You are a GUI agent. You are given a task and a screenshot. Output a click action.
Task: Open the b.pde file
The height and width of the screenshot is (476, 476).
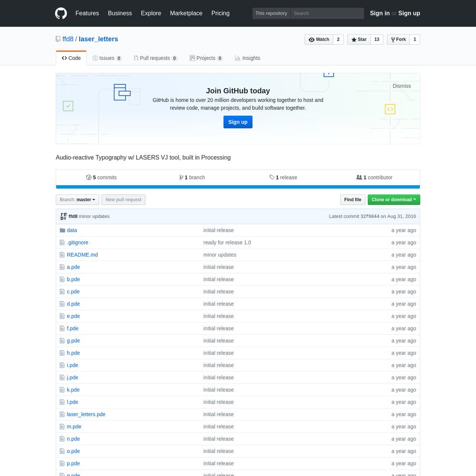73,279
